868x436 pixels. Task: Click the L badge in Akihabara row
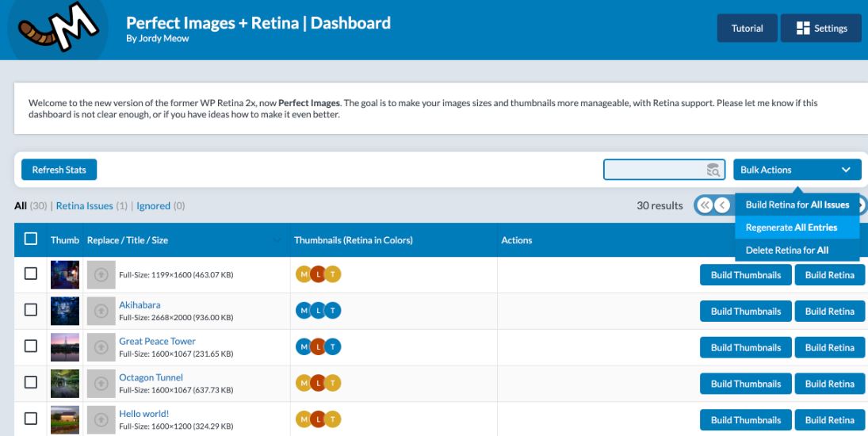coord(318,311)
